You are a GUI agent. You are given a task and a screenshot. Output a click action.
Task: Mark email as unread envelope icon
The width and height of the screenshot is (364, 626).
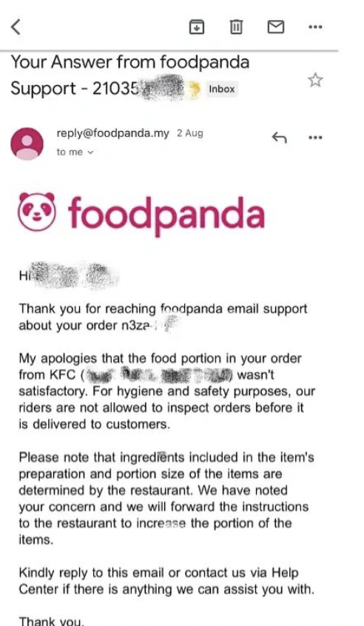(275, 27)
